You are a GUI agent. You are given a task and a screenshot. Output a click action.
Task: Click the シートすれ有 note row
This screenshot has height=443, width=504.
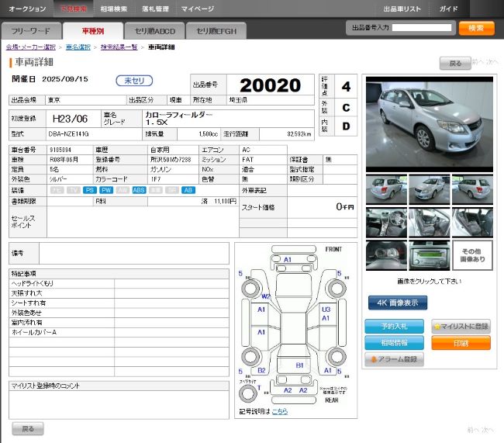[119, 303]
